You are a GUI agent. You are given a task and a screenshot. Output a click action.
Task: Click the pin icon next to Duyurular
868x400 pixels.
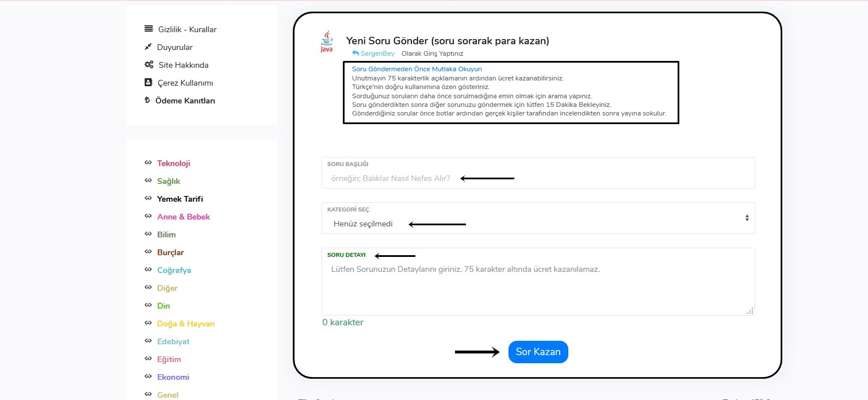tap(148, 47)
